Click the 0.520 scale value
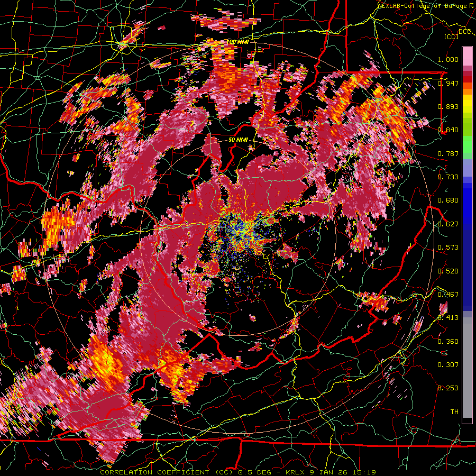The height and width of the screenshot is (476, 476). pos(448,271)
